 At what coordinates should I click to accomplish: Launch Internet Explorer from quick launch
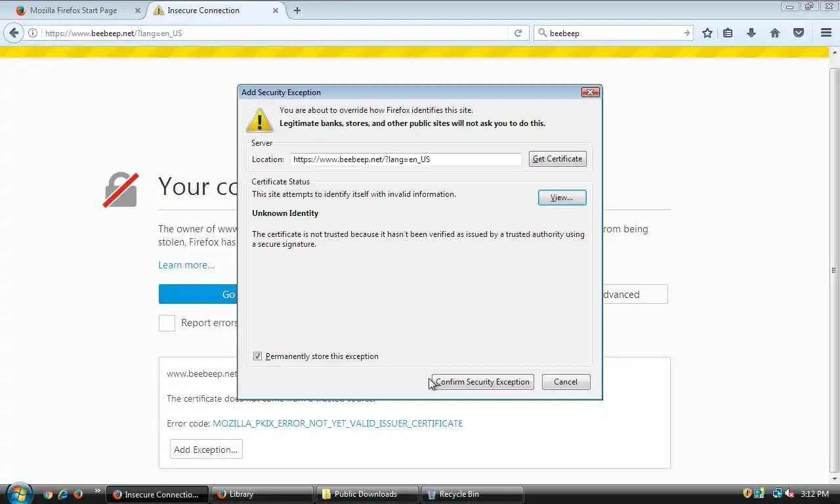[63, 494]
